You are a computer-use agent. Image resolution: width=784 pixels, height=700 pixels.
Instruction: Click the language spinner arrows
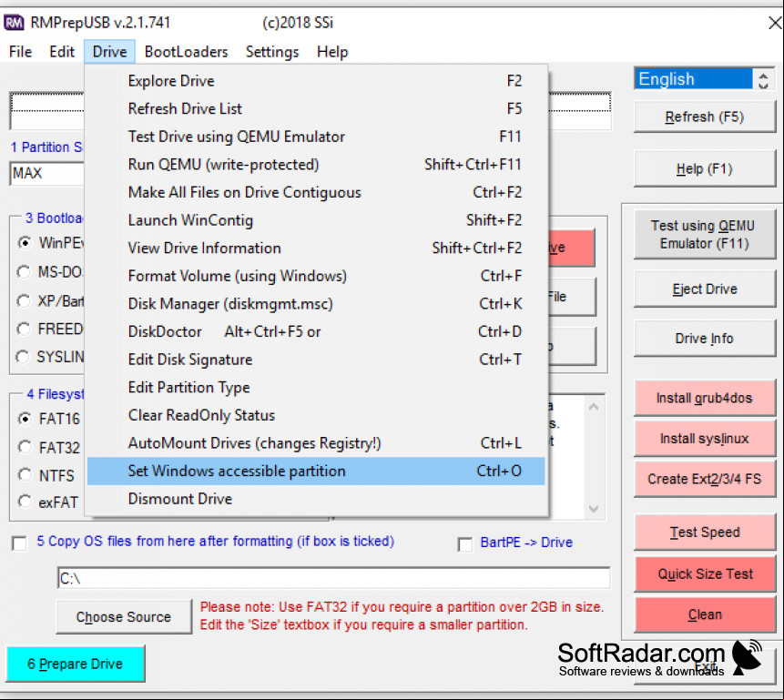click(x=763, y=80)
